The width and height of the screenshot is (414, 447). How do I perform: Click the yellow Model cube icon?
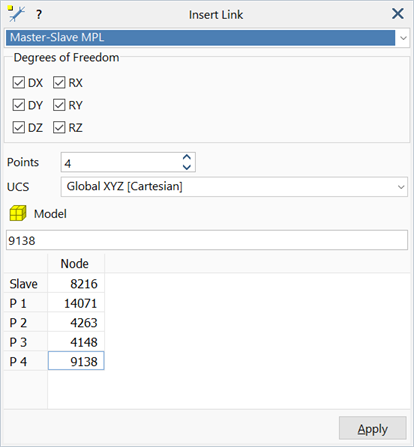pyautogui.click(x=18, y=213)
